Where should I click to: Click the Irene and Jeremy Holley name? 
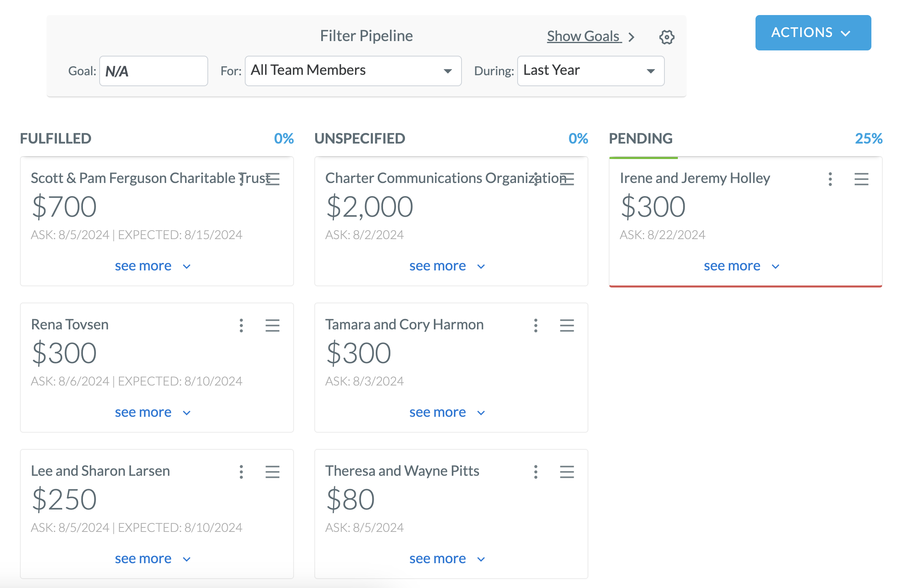[695, 178]
